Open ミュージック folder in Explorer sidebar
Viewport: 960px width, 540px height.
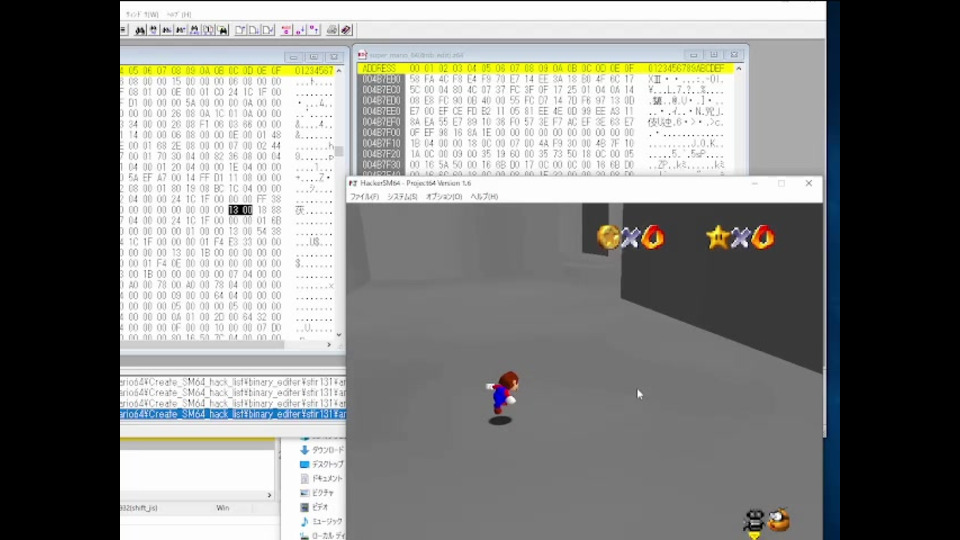click(x=321, y=522)
